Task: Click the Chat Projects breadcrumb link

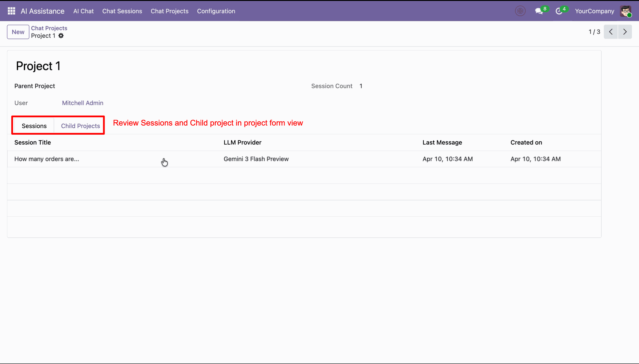Action: pyautogui.click(x=49, y=28)
